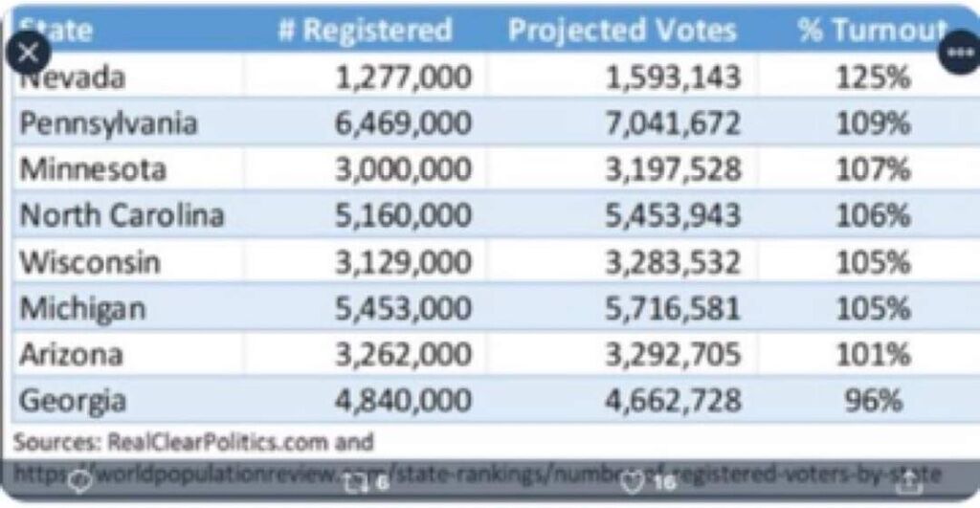Select the % Turnout column header

pos(872,30)
